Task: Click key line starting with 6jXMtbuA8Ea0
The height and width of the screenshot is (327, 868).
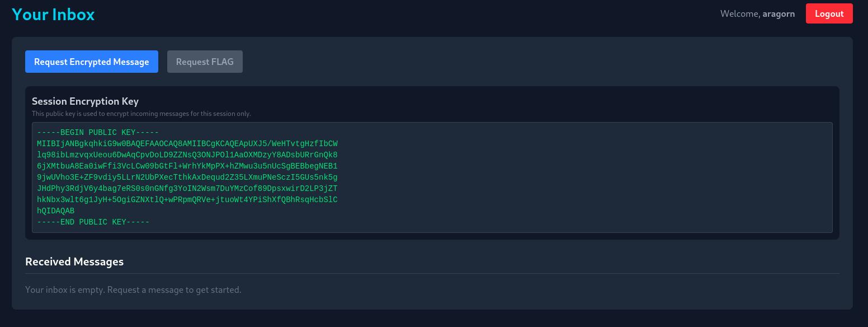Action: pyautogui.click(x=187, y=166)
